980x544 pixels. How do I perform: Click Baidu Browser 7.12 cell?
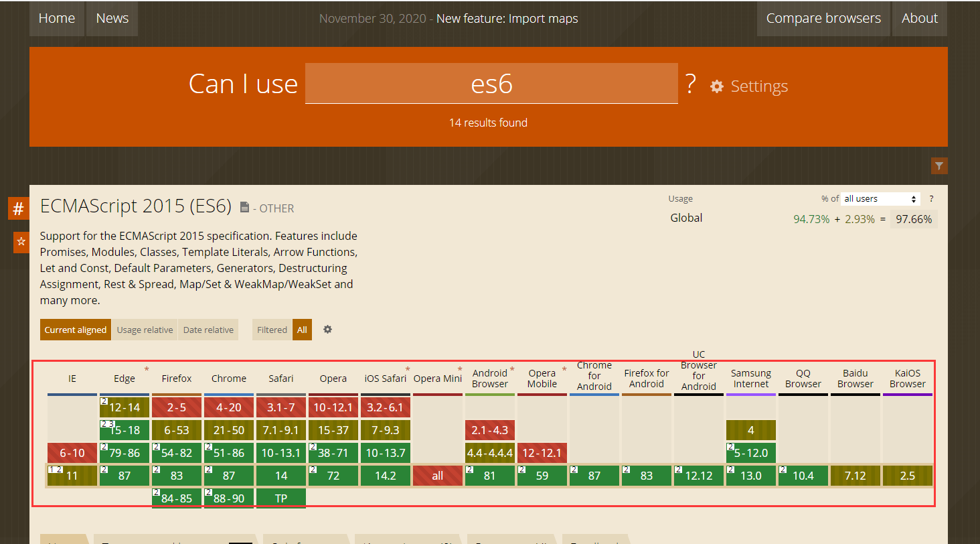[855, 476]
